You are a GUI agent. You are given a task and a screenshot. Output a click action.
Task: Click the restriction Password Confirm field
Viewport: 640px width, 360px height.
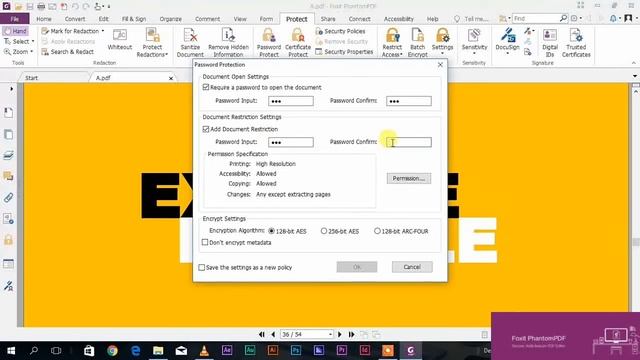409,142
